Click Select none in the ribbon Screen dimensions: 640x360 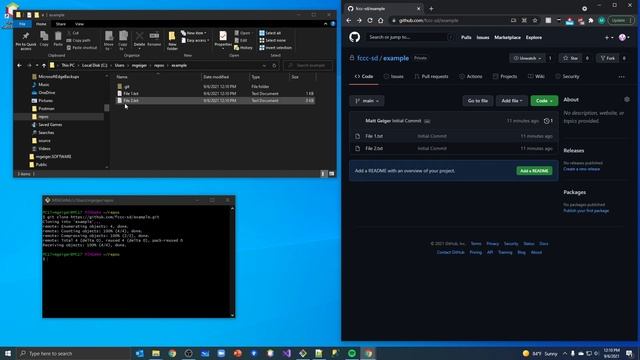point(273,40)
